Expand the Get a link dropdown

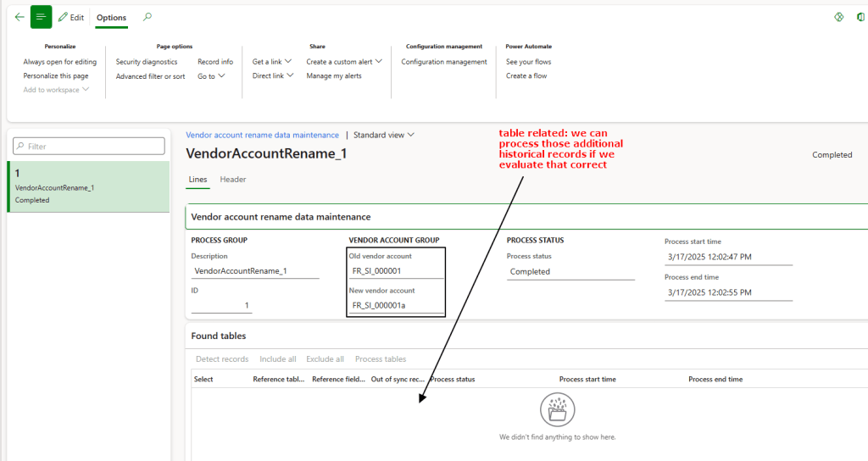(272, 62)
